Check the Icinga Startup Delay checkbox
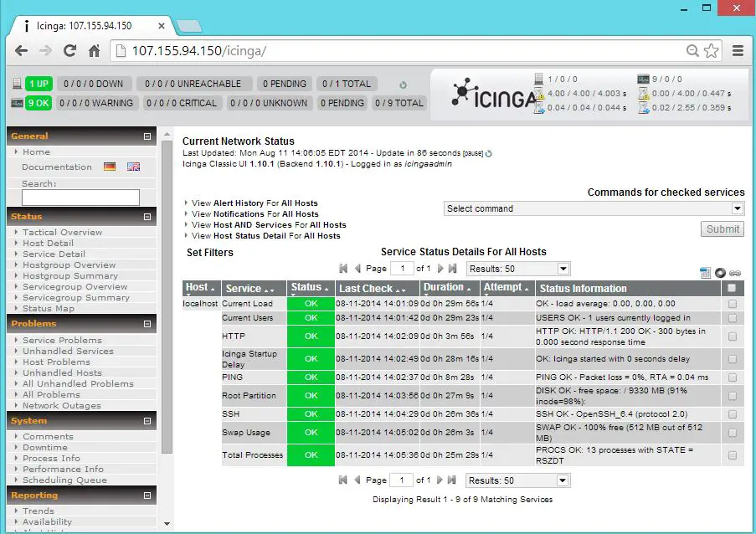Image resolution: width=756 pixels, height=534 pixels. pyautogui.click(x=733, y=359)
